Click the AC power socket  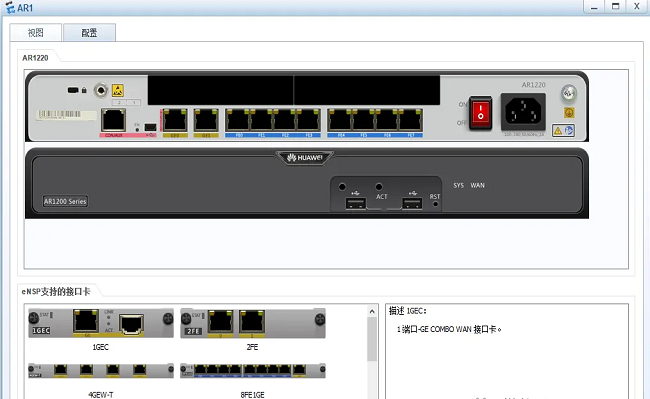coord(523,112)
